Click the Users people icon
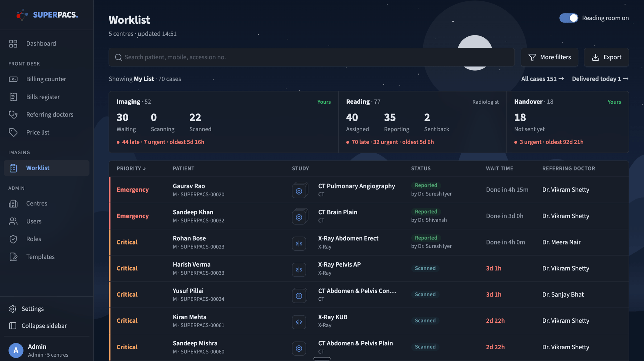The height and width of the screenshot is (361, 644). pyautogui.click(x=13, y=221)
